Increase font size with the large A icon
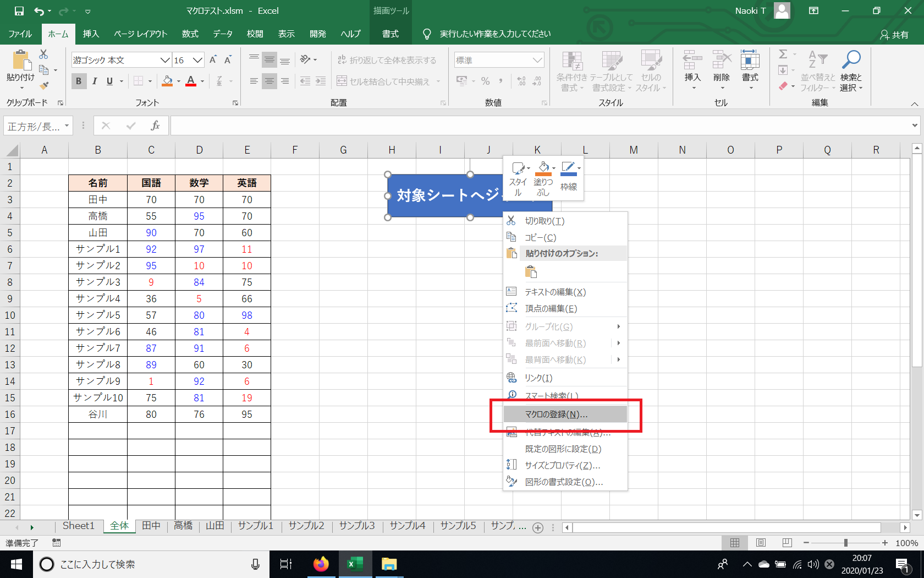Image resolution: width=924 pixels, height=578 pixels. [213, 60]
